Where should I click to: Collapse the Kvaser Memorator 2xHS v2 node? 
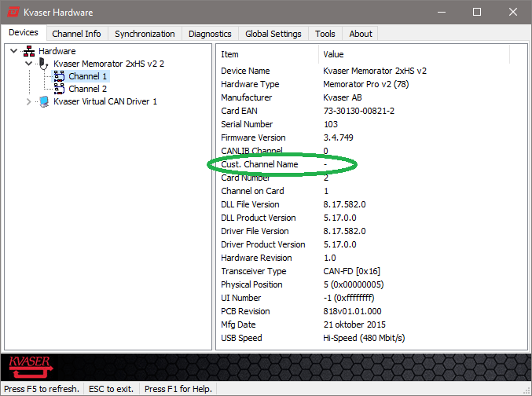pos(29,64)
